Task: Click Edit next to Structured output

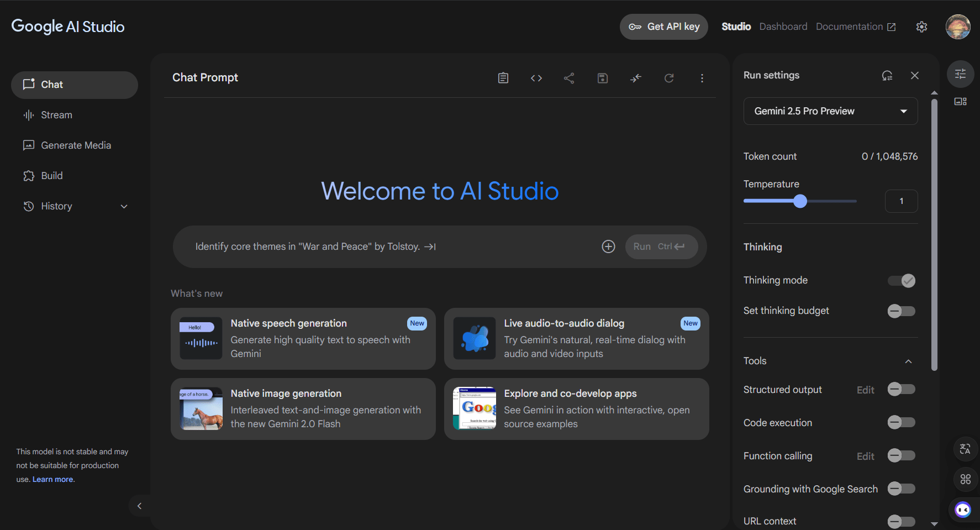Action: [865, 390]
